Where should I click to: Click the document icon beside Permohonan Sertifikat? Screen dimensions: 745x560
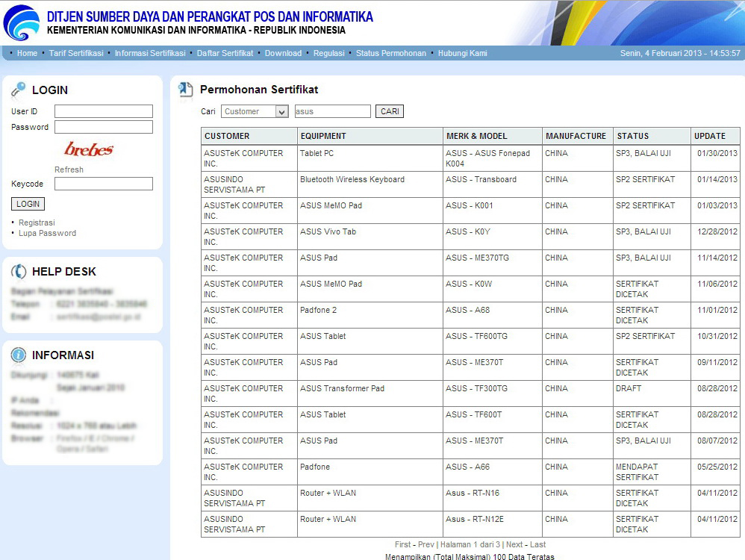(x=185, y=90)
